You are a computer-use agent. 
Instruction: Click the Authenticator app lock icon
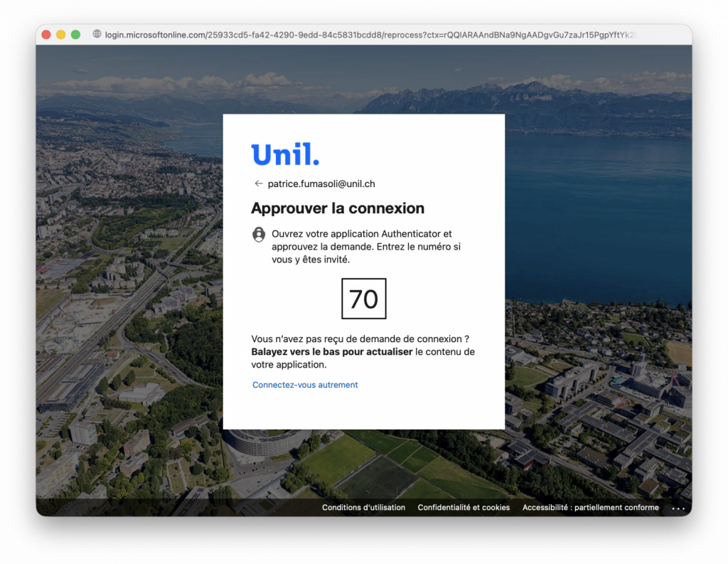click(x=259, y=235)
